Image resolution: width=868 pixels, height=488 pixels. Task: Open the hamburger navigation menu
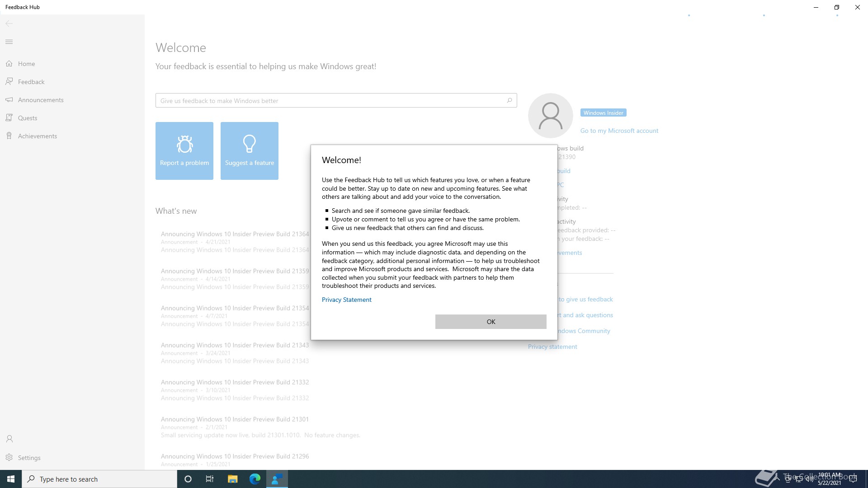[x=9, y=42]
